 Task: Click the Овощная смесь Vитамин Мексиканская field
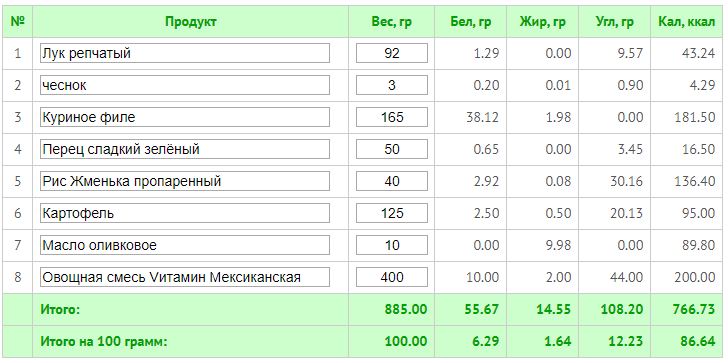[x=185, y=277]
